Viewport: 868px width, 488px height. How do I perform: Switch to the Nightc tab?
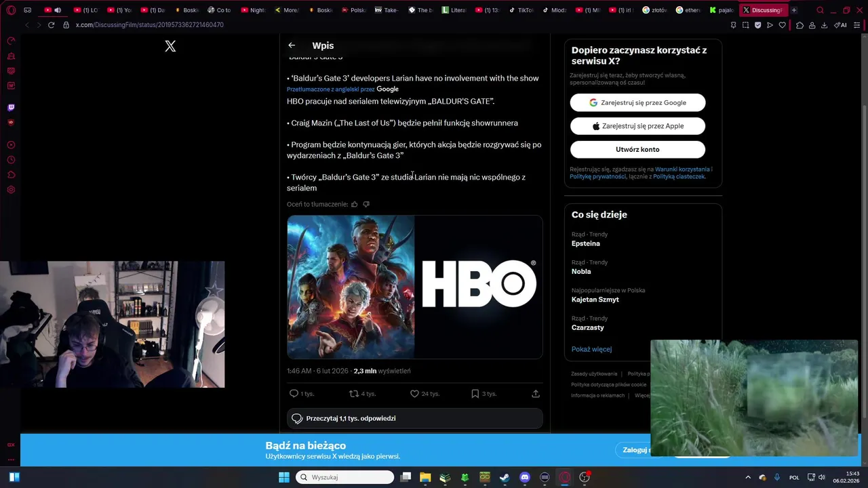(x=252, y=10)
